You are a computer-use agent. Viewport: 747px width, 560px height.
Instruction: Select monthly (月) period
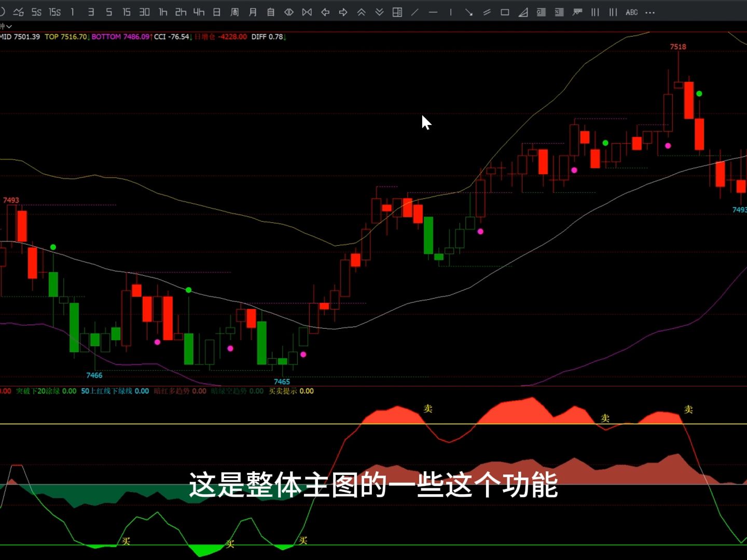[x=253, y=12]
